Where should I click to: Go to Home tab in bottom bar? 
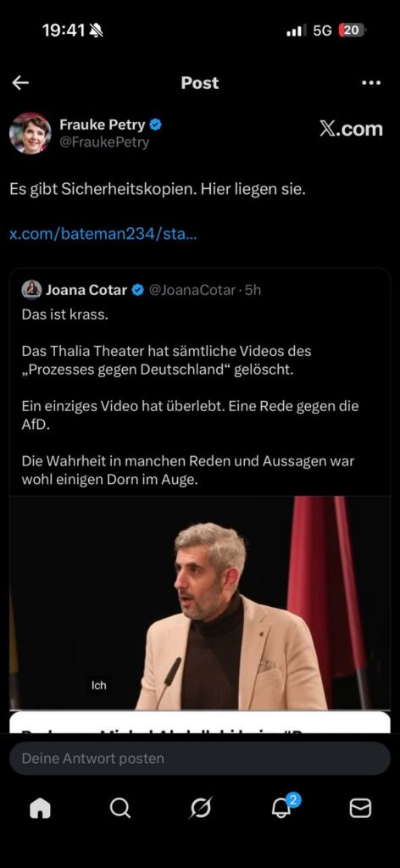tap(40, 809)
